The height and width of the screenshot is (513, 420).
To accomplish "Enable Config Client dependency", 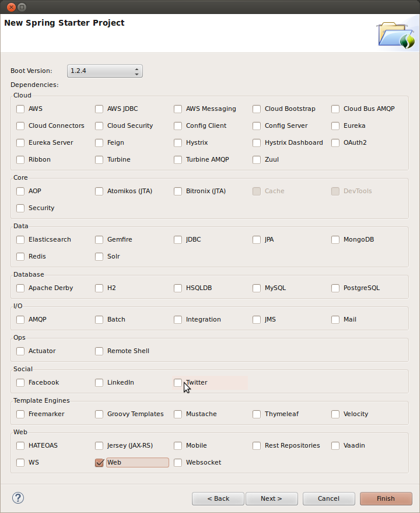I will [x=178, y=126].
